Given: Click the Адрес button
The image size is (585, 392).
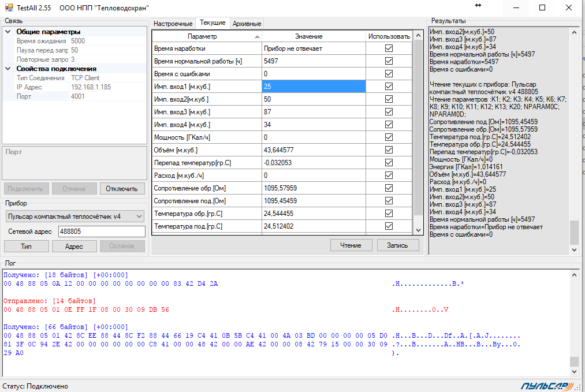Looking at the screenshot, I should click(74, 246).
